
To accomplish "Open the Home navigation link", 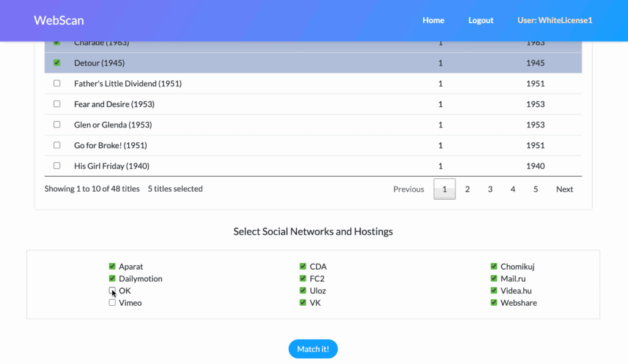I will pos(434,20).
